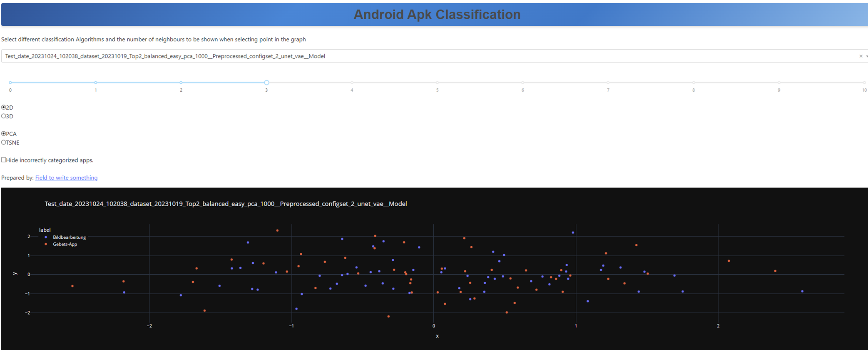This screenshot has height=350, width=868.
Task: Select the leftmost orange data point
Action: [72, 286]
